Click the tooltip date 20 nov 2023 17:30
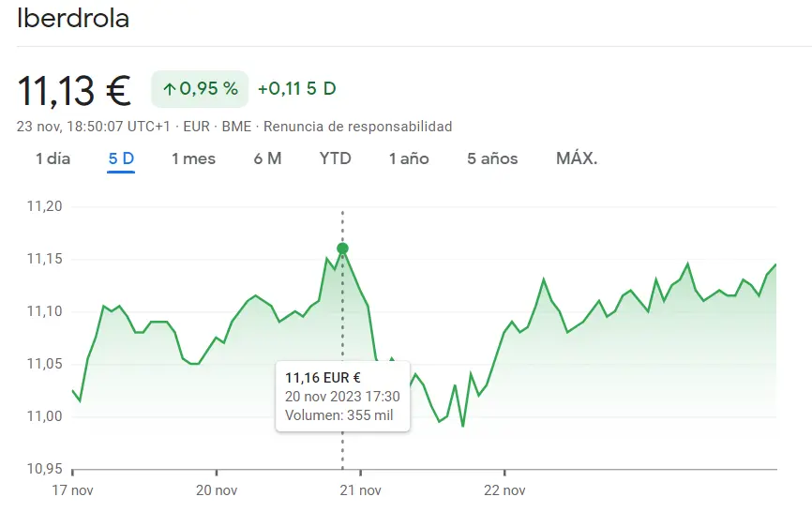812x512 pixels. [342, 397]
